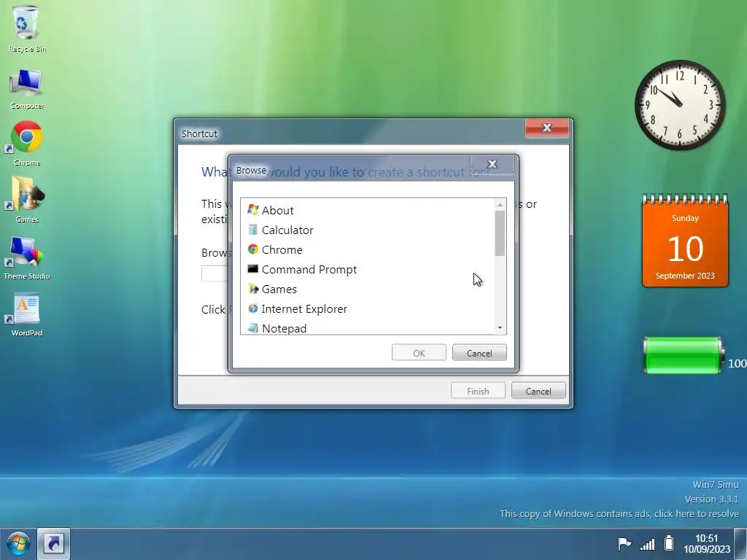Click the Show Desktop strip on the taskbar
747x560 pixels.
(740, 543)
